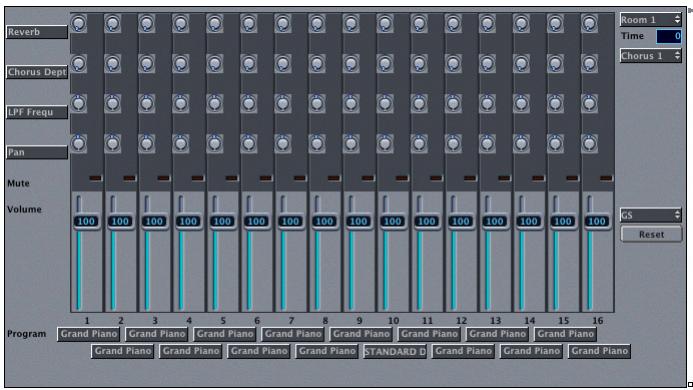Open the Grand Piano program menu for channel 12
This screenshot has width=693, height=390.
coord(463,351)
